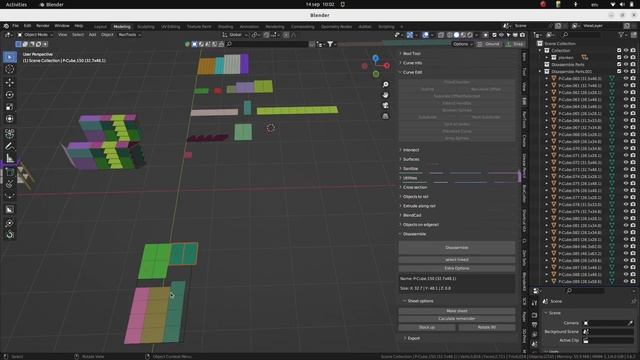Select the Move tool in the toolbar

[x=10, y=82]
